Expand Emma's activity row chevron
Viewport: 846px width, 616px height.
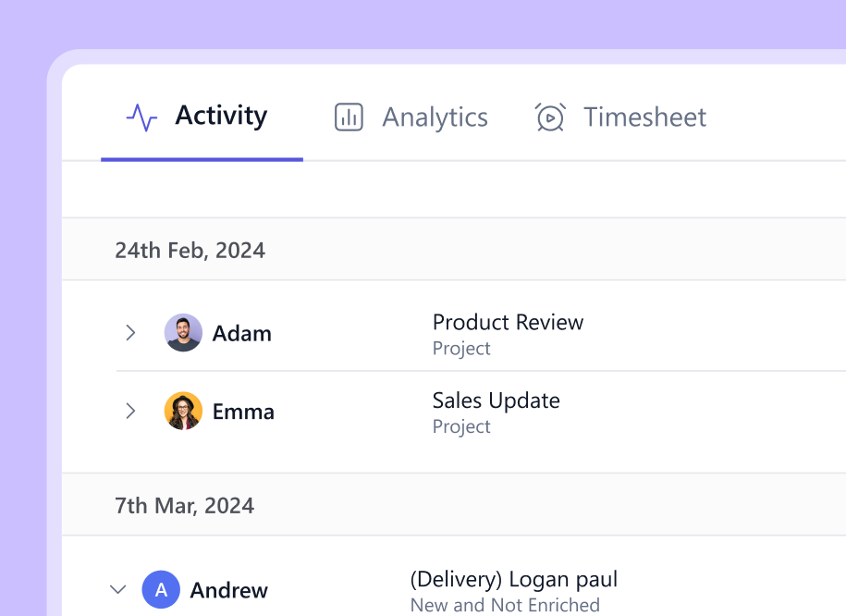pyautogui.click(x=130, y=411)
